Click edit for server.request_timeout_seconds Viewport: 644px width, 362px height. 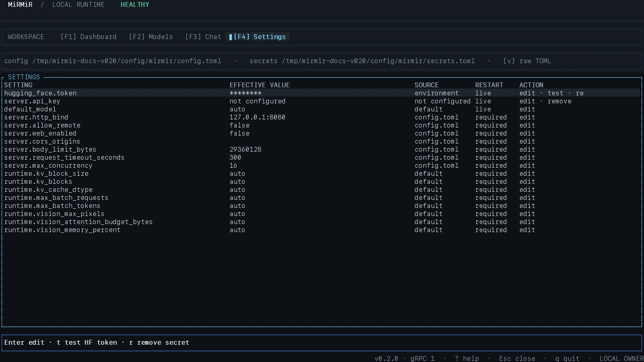pyautogui.click(x=527, y=157)
